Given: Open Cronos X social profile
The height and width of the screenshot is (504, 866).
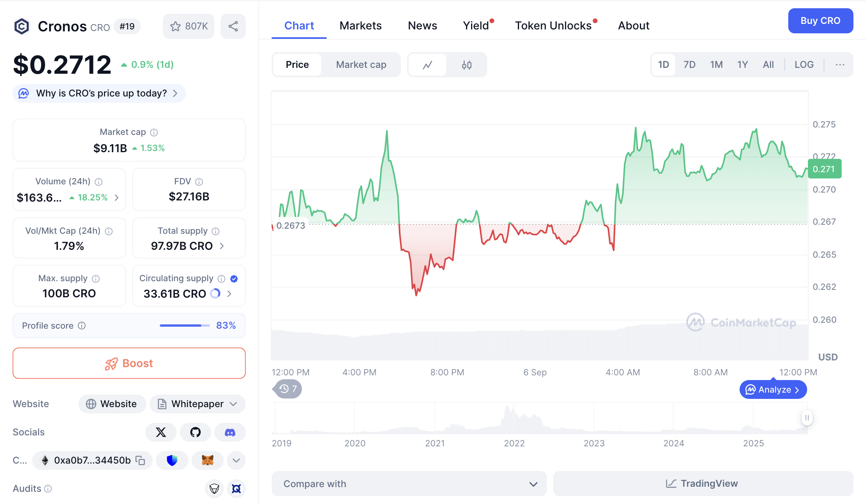Looking at the screenshot, I should tap(161, 432).
